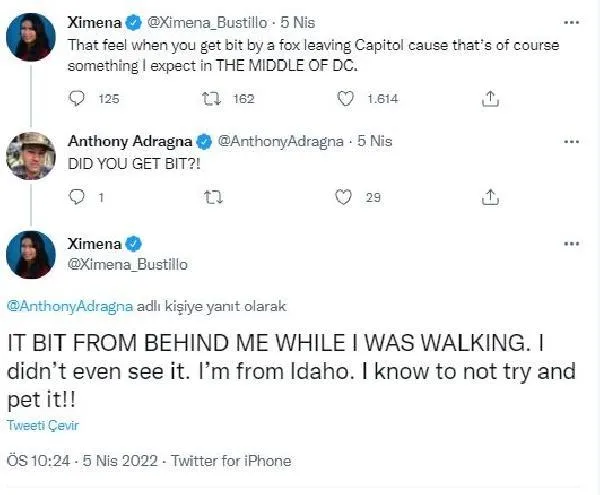Screen dimensions: 600x495
Task: Retweet Anthony Adragna's tweet
Action: click(x=211, y=198)
